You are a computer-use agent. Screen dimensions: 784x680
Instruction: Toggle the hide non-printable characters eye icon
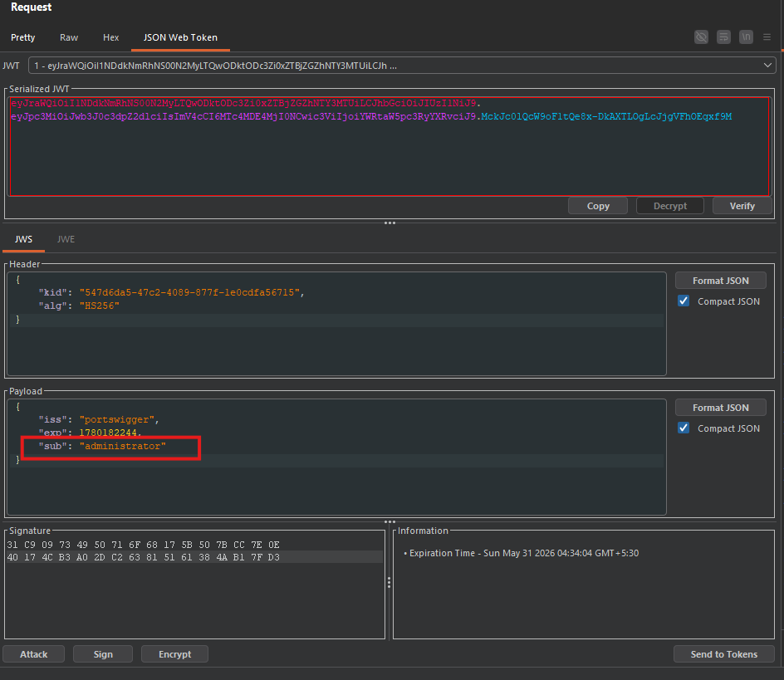(701, 37)
